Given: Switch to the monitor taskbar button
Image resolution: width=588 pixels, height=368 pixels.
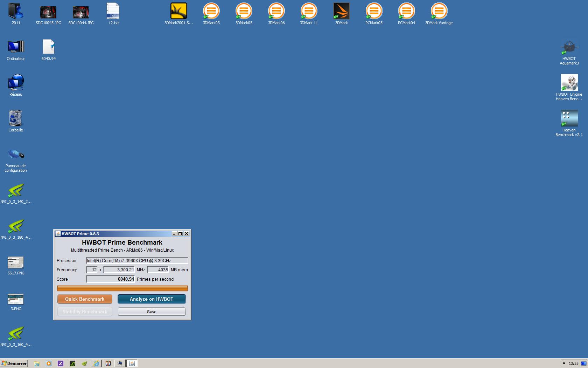Looking at the screenshot, I should pos(120,363).
